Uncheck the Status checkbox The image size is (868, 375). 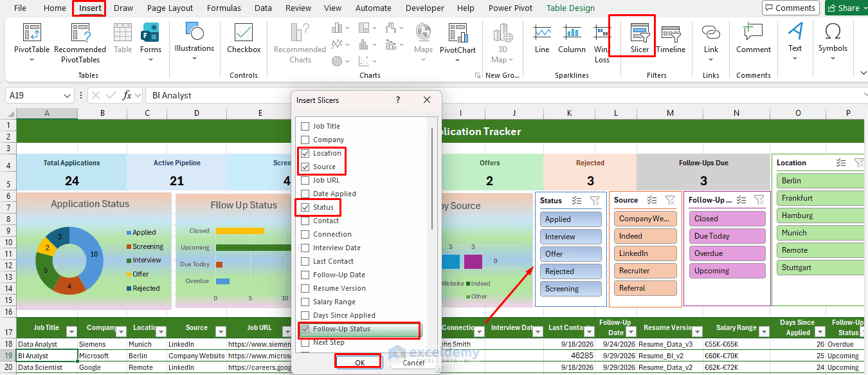pos(305,207)
